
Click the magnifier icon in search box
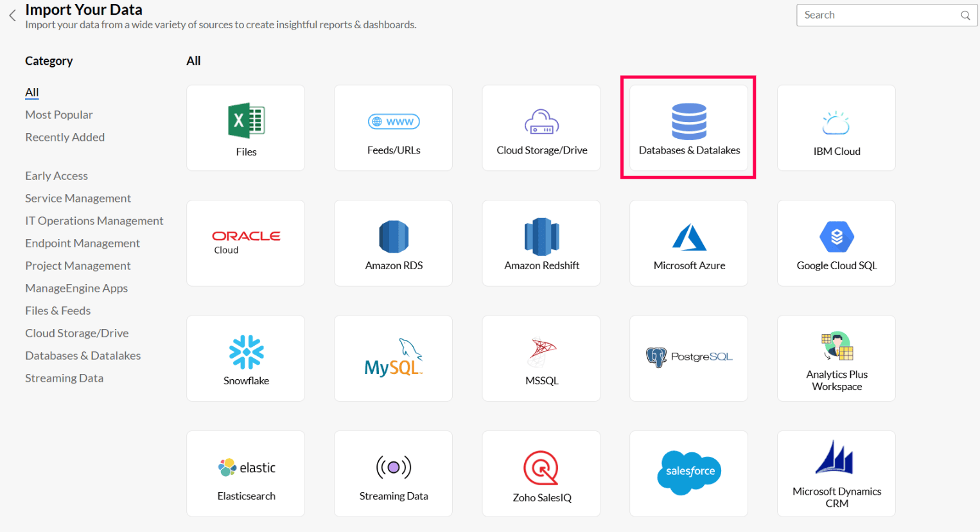point(965,15)
